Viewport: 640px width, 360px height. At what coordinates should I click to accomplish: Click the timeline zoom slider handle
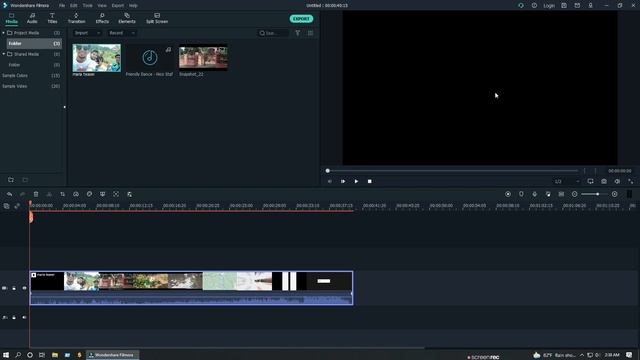coord(597,194)
